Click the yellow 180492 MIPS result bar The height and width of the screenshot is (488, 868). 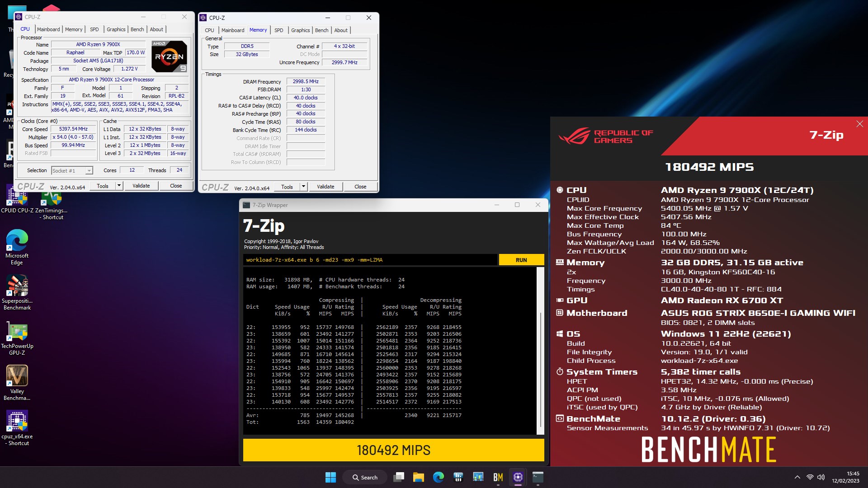pos(393,450)
